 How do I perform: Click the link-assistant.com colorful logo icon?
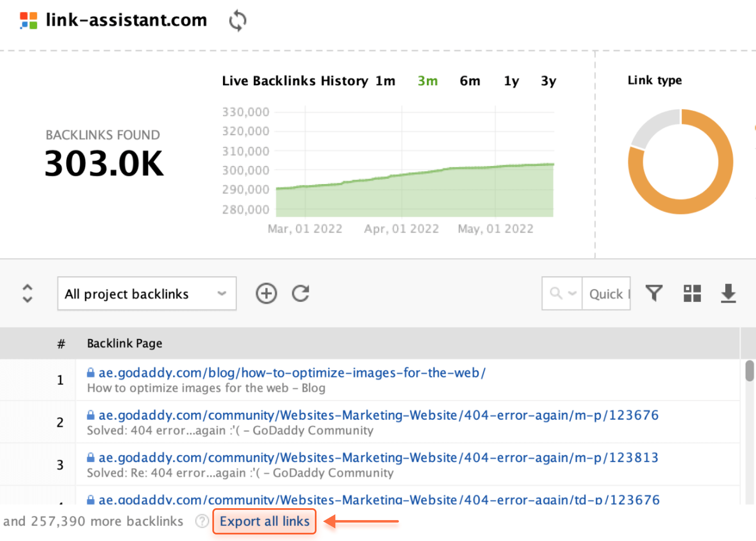pyautogui.click(x=29, y=20)
